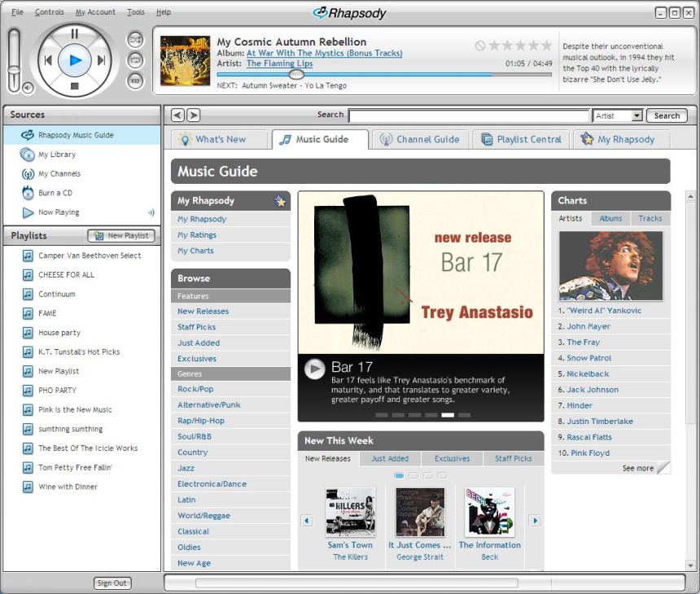Click the scroll up arrow of Music Guide
Viewport: 700px width, 594px height.
tap(690, 196)
